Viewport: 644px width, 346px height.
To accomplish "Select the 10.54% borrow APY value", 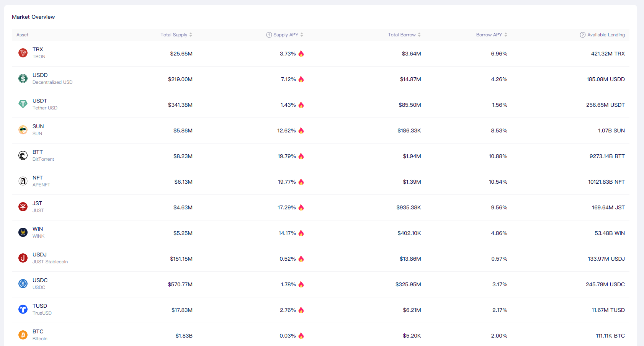I will [498, 182].
